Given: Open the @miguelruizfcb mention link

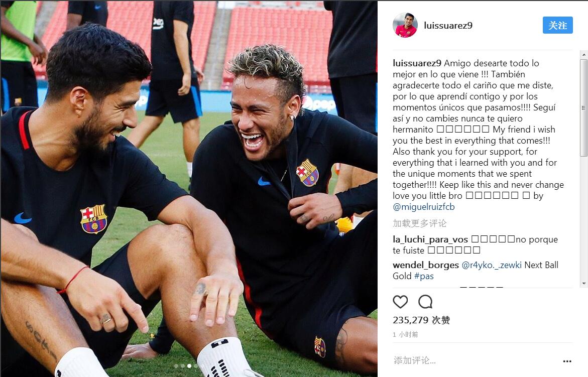Looking at the screenshot, I should coord(424,207).
